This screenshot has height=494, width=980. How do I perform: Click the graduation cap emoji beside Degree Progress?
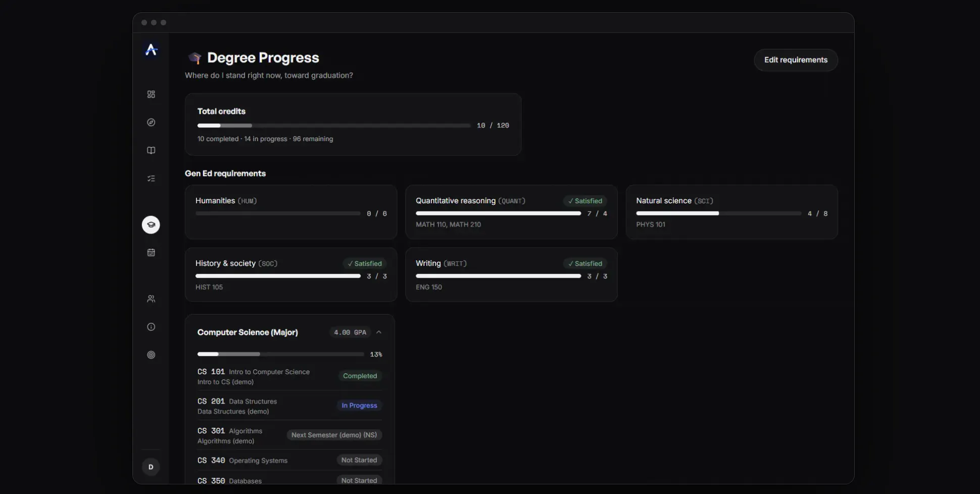(x=195, y=58)
